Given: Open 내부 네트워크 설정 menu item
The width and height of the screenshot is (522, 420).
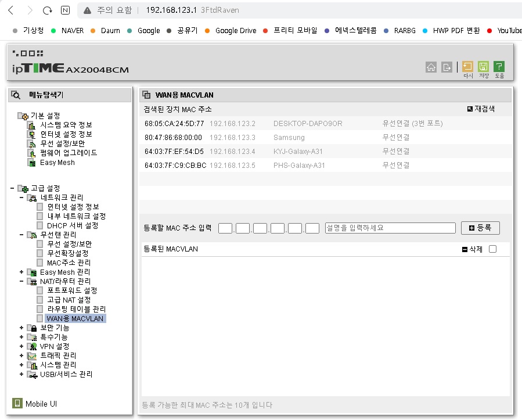Looking at the screenshot, I should point(76,216).
